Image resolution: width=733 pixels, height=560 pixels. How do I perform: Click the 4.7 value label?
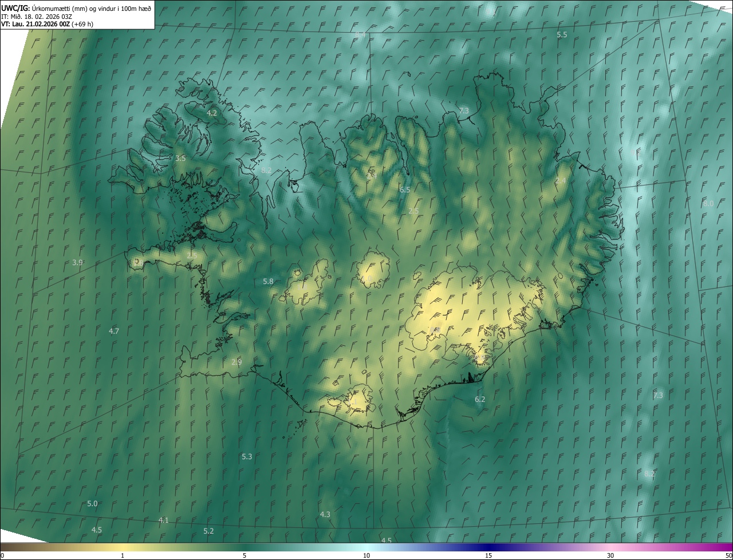click(114, 331)
